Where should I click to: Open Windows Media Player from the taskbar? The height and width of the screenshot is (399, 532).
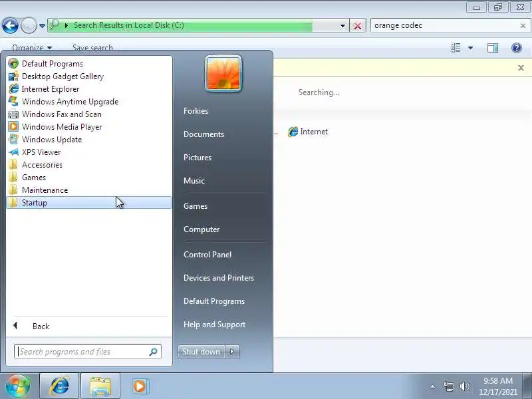pos(140,386)
